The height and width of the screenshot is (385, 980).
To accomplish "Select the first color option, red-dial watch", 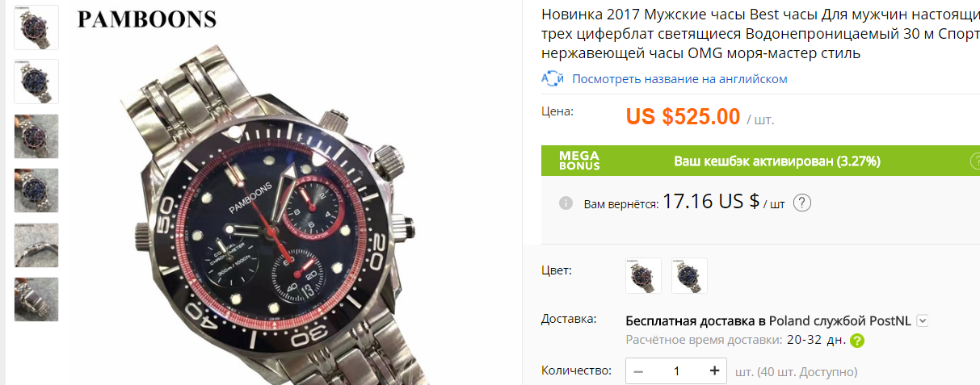I will 644,275.
